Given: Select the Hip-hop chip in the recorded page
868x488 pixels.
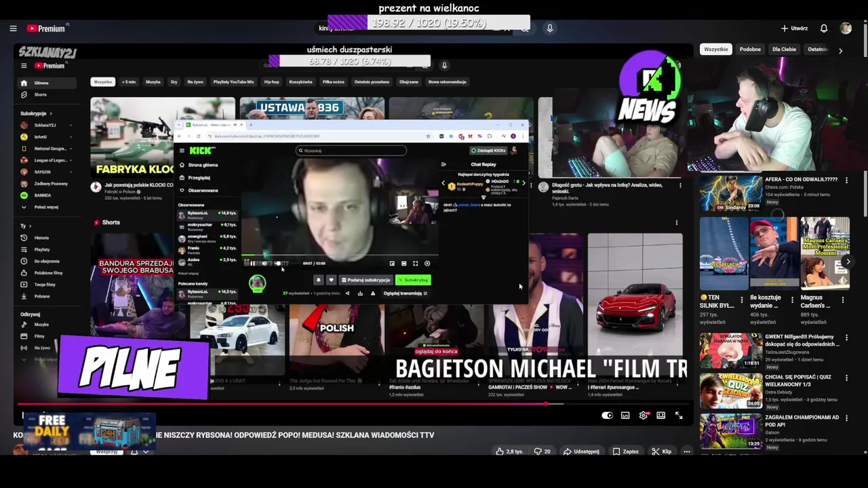Looking at the screenshot, I should [271, 82].
